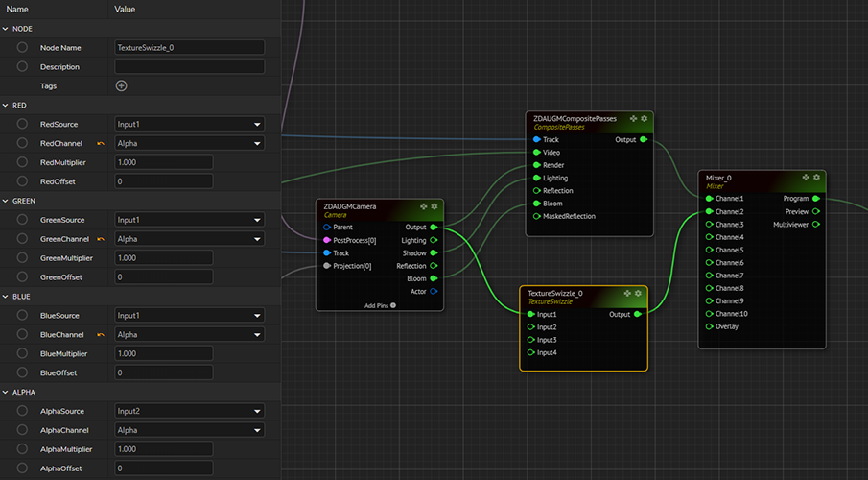Toggle the circle beside AlphaMultiplier

pyautogui.click(x=22, y=449)
